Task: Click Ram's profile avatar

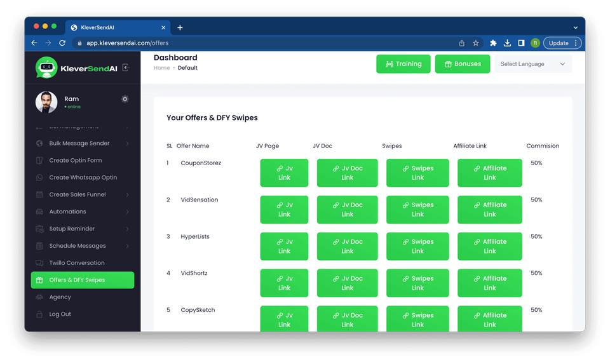Action: click(x=46, y=102)
